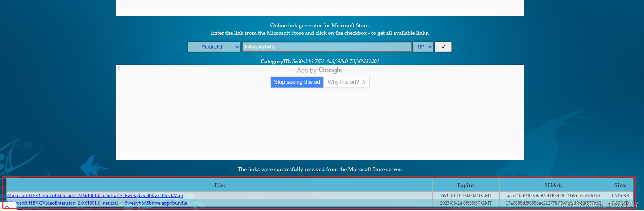Screen dimensions: 644x211
Task: Select expire date 2023-05-24 08:33:57 GMT
Action: [466, 203]
